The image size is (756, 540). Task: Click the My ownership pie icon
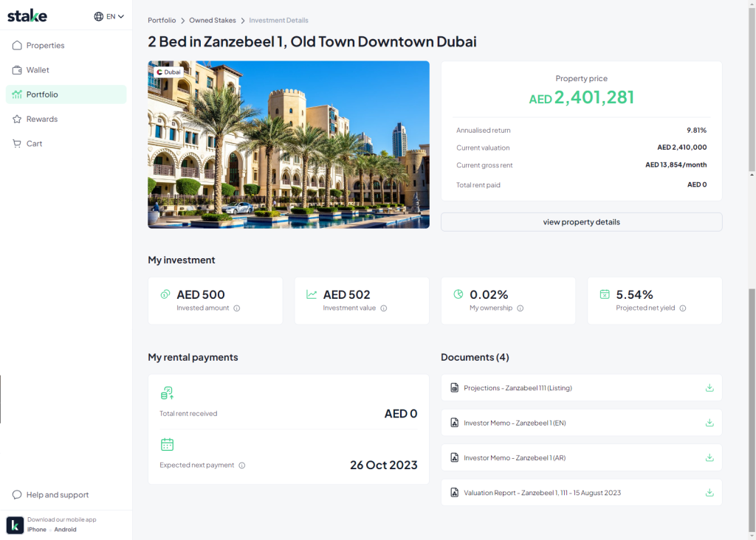coord(458,294)
